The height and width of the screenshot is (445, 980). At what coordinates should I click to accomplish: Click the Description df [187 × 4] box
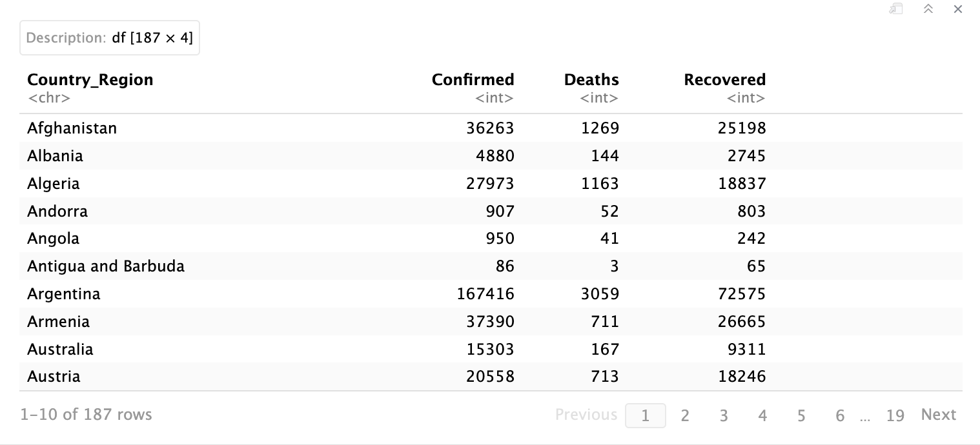[110, 38]
